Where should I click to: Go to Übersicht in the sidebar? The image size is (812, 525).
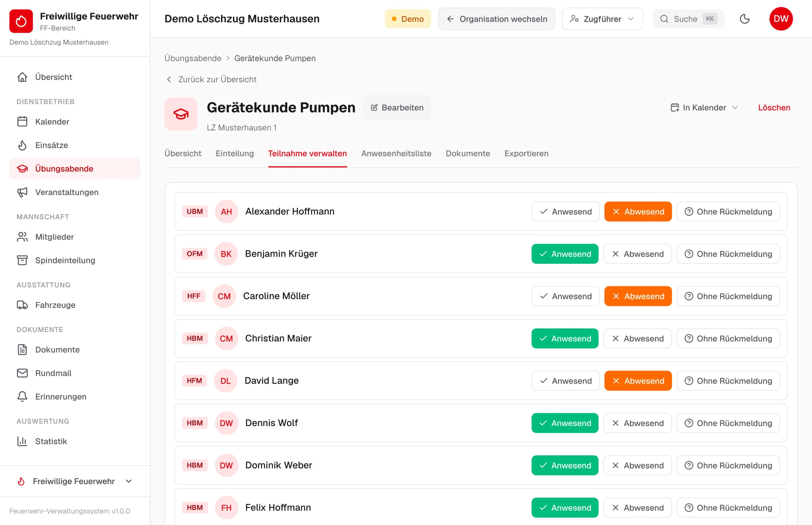[x=75, y=77]
